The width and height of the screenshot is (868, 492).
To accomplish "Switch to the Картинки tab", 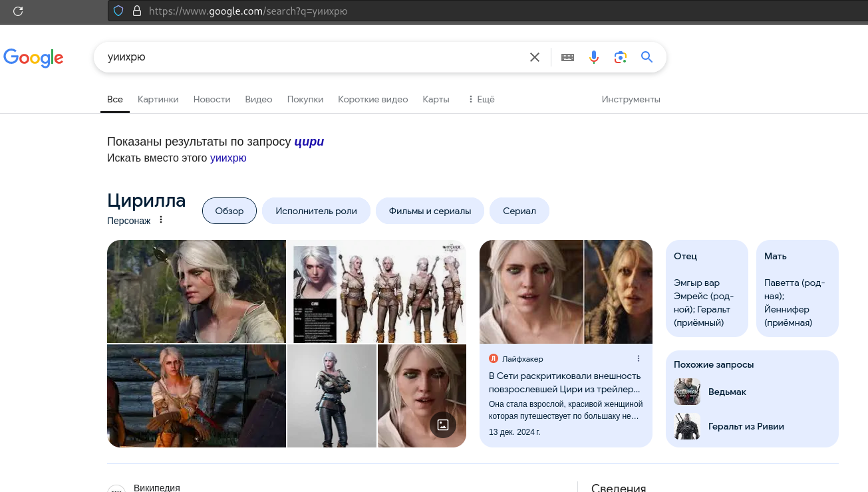I will [x=158, y=99].
